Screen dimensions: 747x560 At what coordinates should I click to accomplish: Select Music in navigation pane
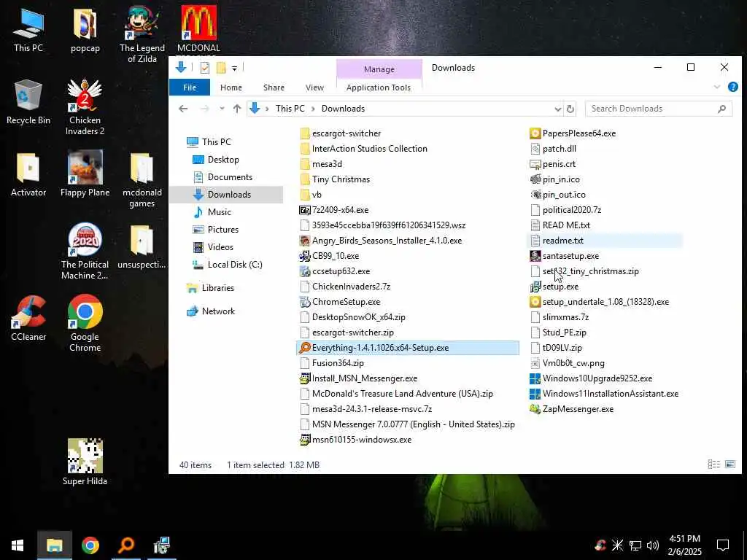pos(219,212)
